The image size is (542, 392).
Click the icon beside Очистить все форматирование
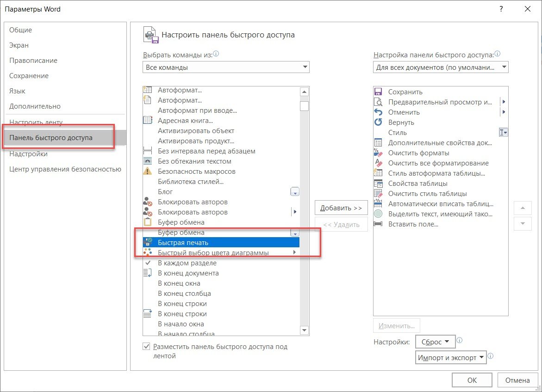coord(378,163)
